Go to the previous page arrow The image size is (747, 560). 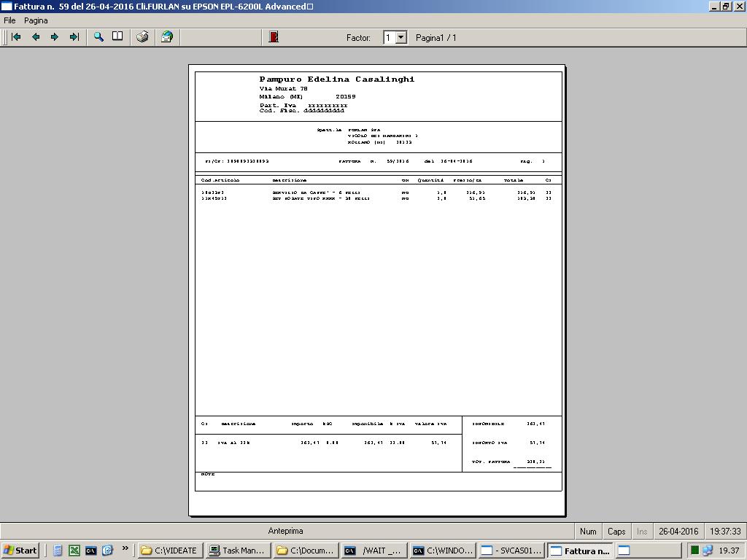[x=35, y=37]
